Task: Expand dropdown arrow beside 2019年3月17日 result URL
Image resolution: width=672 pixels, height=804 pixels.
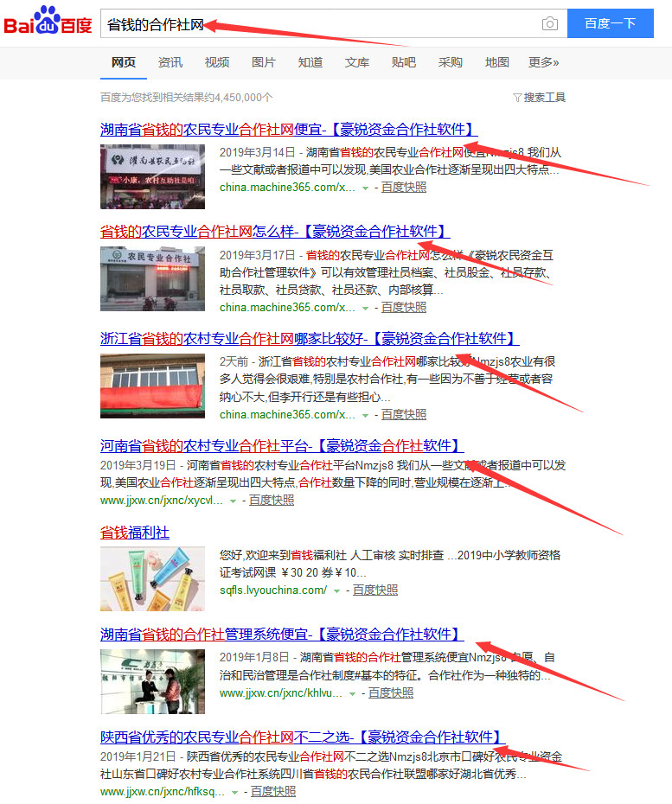Action: [x=365, y=308]
